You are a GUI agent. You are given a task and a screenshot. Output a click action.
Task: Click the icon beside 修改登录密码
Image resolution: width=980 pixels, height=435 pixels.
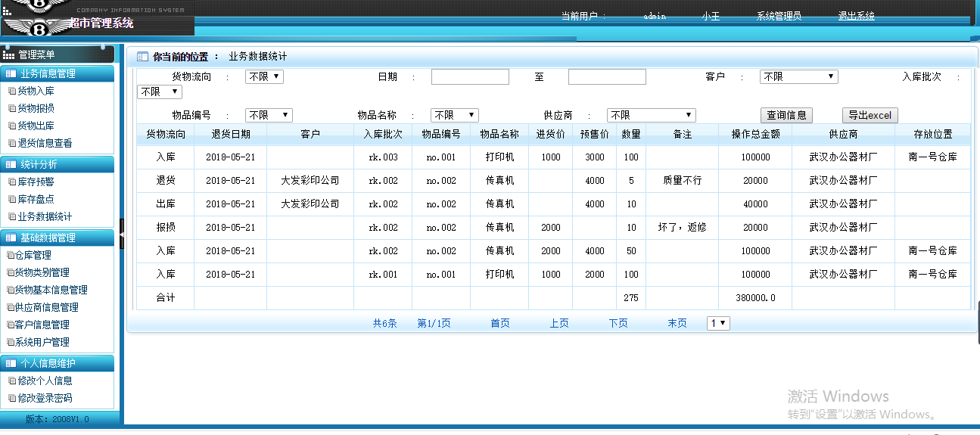[11, 398]
